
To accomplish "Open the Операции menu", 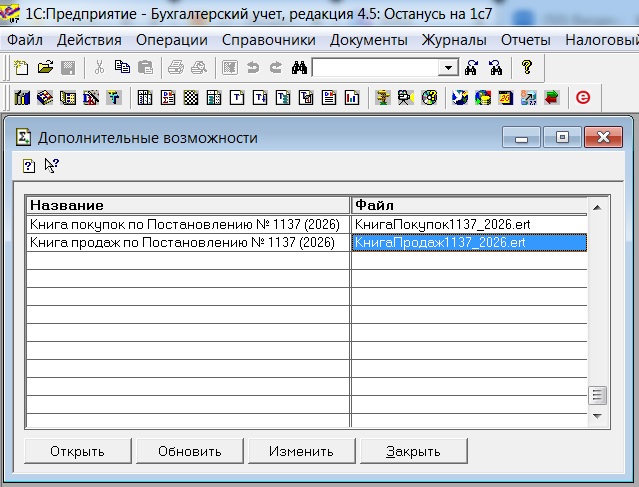I will 172,40.
